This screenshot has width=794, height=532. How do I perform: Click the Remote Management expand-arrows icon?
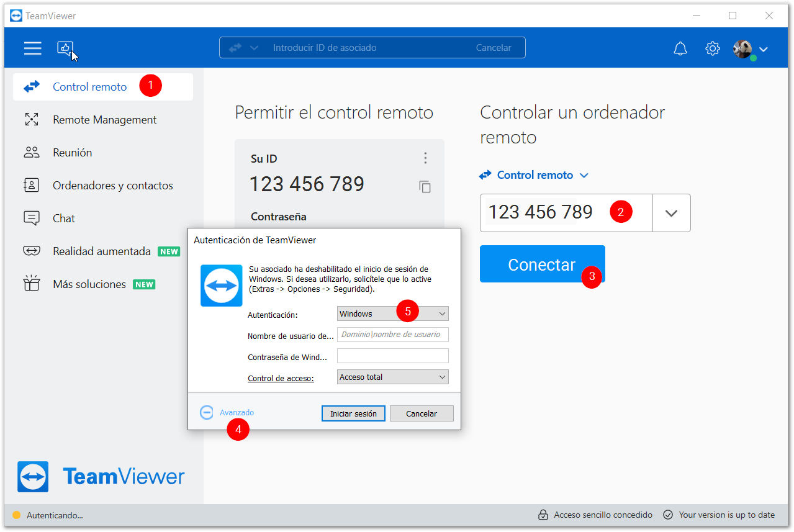[x=32, y=120]
